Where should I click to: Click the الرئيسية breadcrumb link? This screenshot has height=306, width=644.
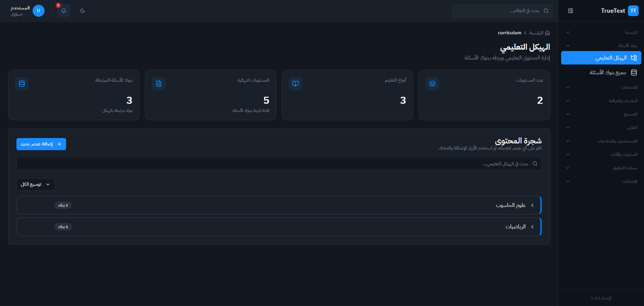coord(536,33)
